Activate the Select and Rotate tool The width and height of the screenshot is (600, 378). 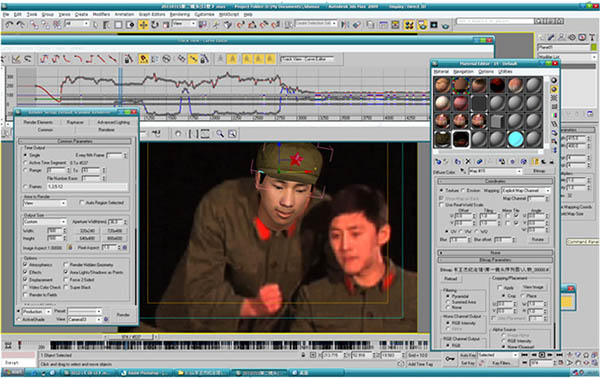coord(155,25)
